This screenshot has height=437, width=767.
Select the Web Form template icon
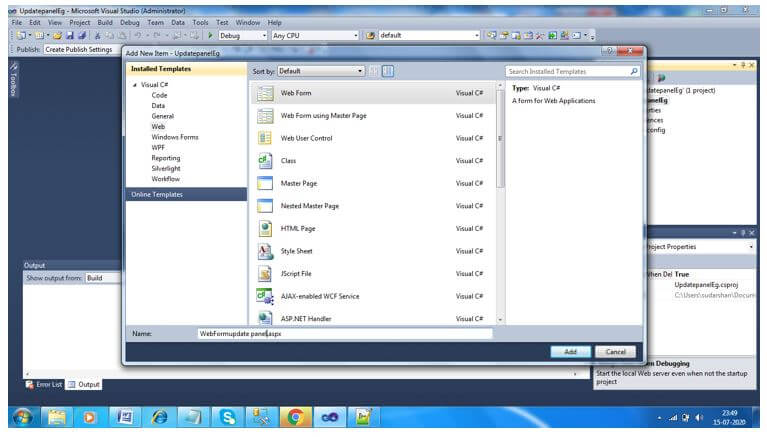click(x=265, y=93)
